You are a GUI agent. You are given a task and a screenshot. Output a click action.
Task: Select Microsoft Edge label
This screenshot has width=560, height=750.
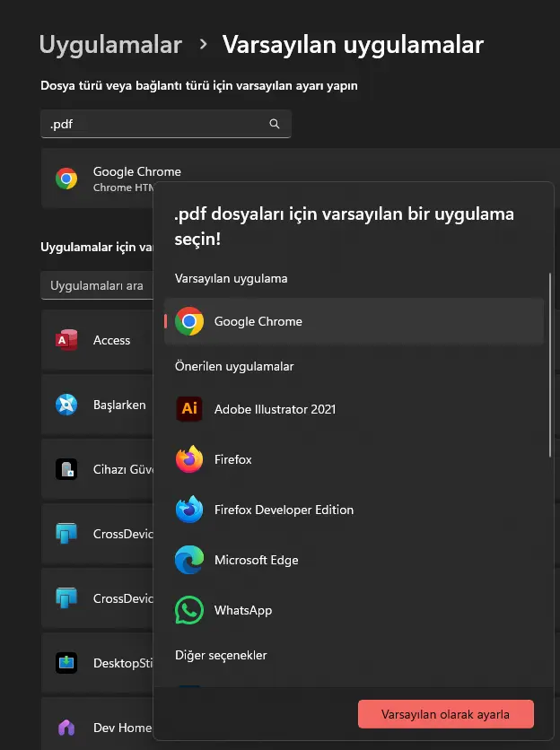256,560
